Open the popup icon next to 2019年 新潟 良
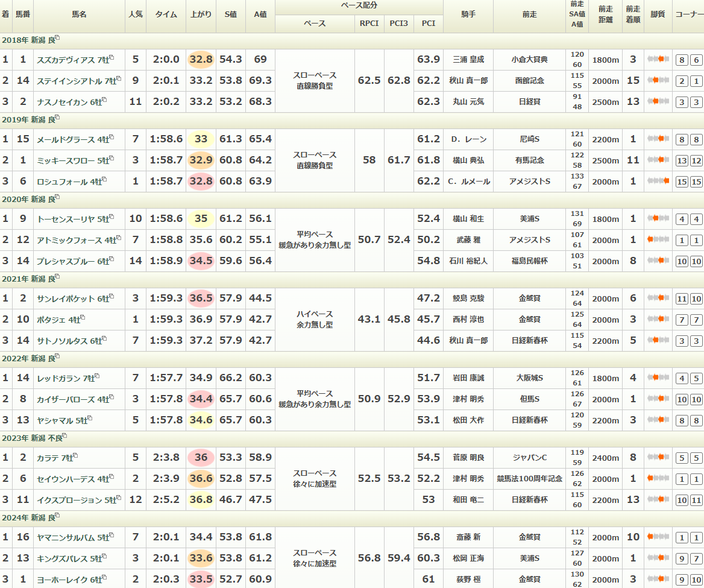Screen dimensions: 704x588 click(57, 117)
